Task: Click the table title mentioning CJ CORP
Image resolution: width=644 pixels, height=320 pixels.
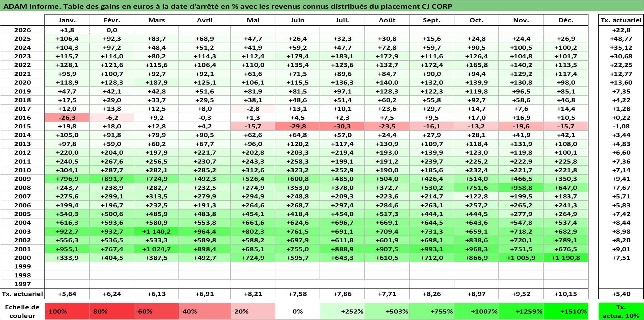Action: point(228,6)
